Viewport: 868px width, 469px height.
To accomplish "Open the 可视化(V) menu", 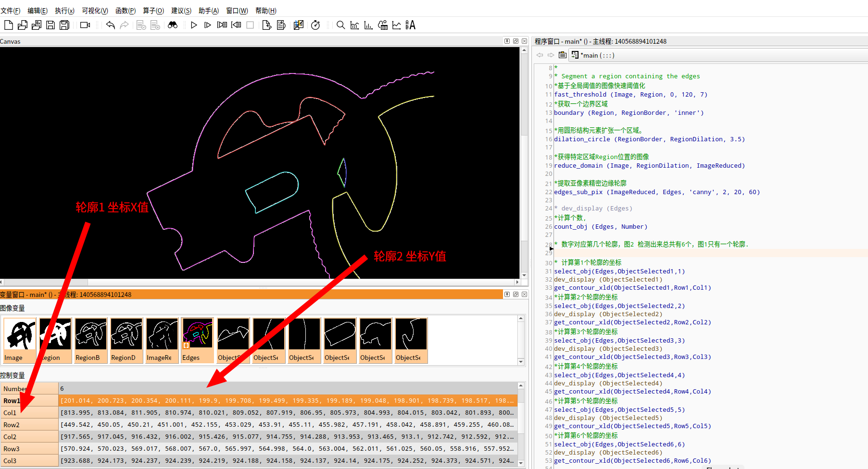I will tap(95, 11).
